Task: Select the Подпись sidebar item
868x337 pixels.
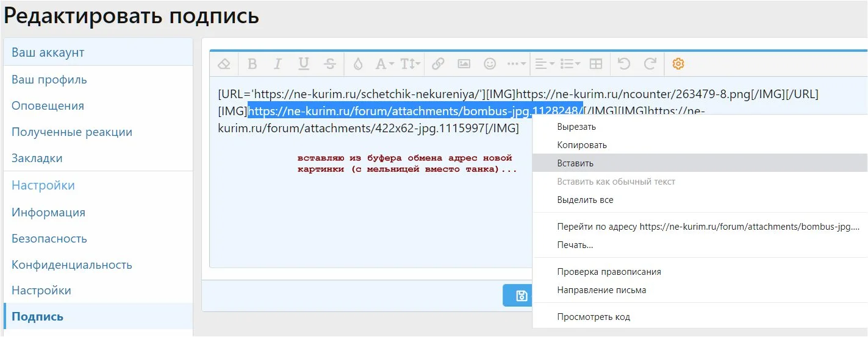Action: coord(98,317)
